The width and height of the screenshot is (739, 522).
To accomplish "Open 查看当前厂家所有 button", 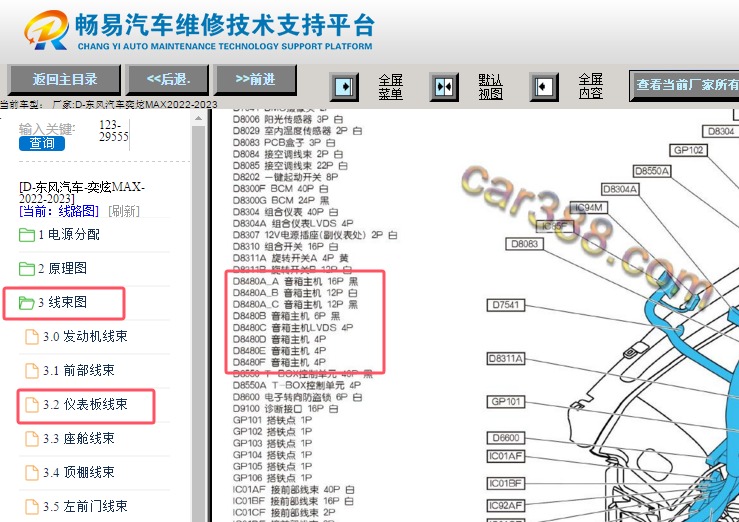I will 684,85.
